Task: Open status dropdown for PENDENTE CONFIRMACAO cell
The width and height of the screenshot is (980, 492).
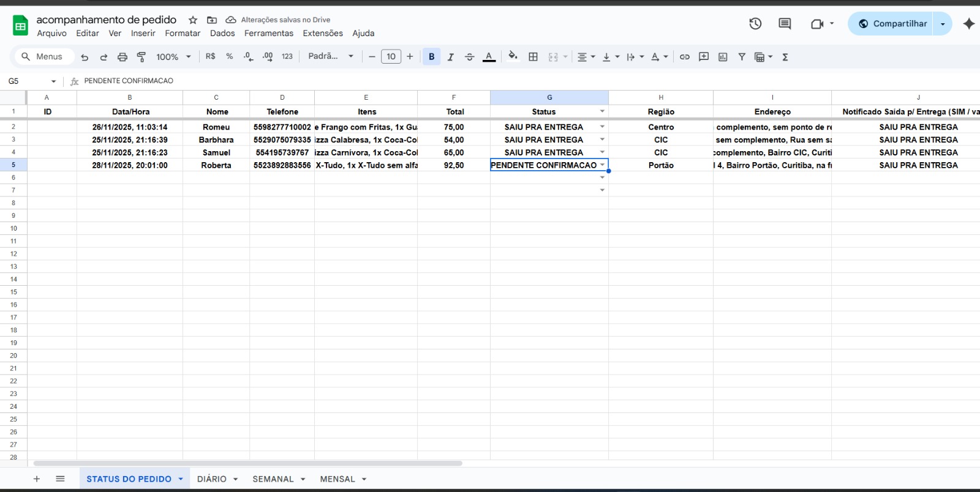Action: click(x=602, y=165)
